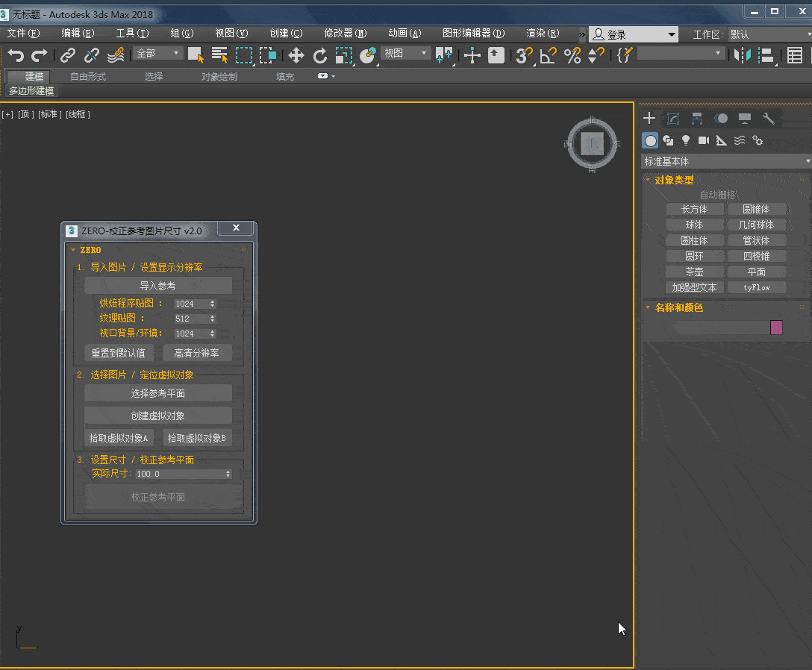Open the 标准基本体 category dropdown

point(726,161)
